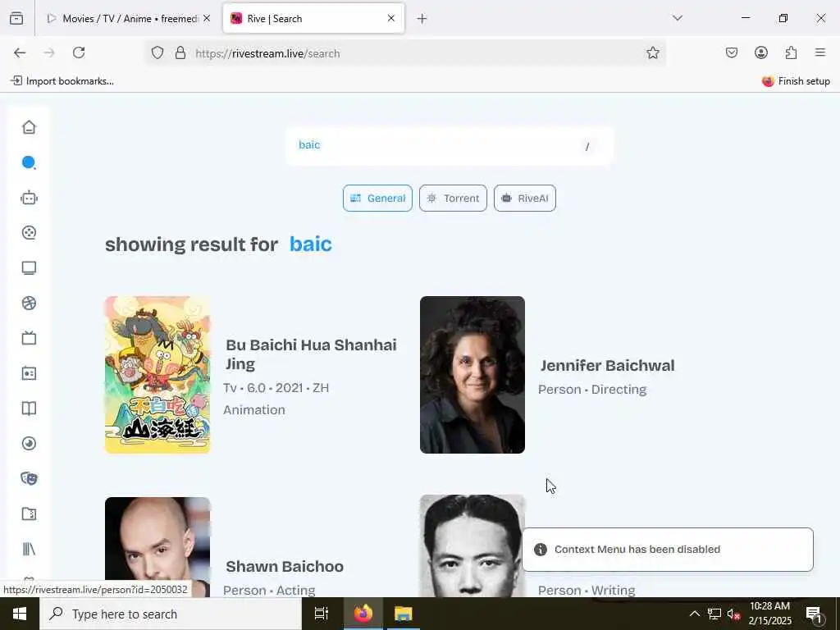Open Bu Baichi Hua Shanhai Jing poster
Viewport: 840px width, 630px height.
pos(157,375)
